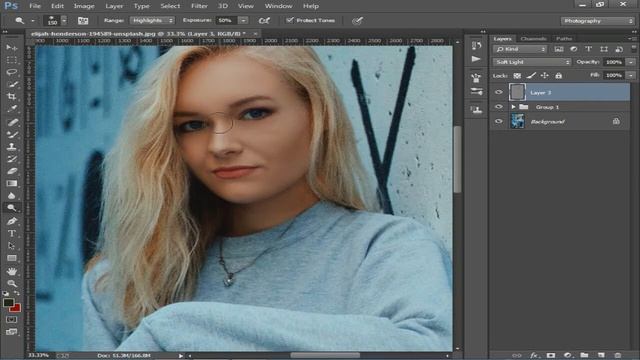Image resolution: width=640 pixels, height=360 pixels.
Task: Toggle lock position
Action: pos(544,76)
